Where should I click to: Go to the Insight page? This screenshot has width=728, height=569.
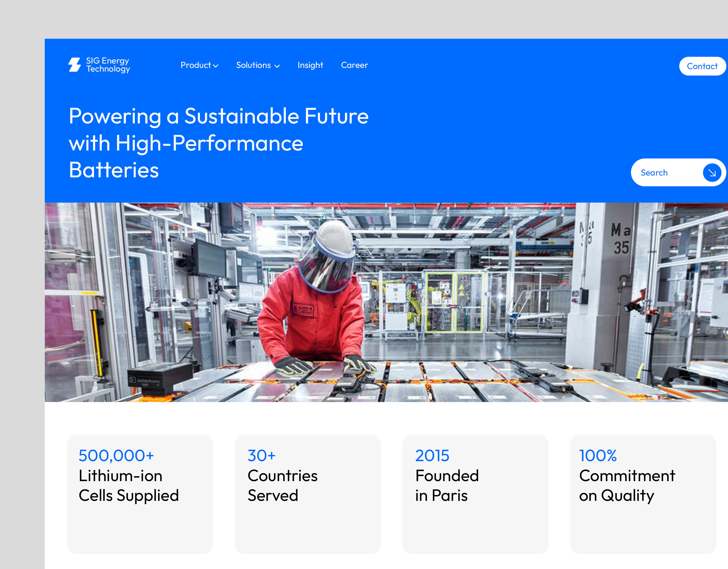tap(310, 65)
